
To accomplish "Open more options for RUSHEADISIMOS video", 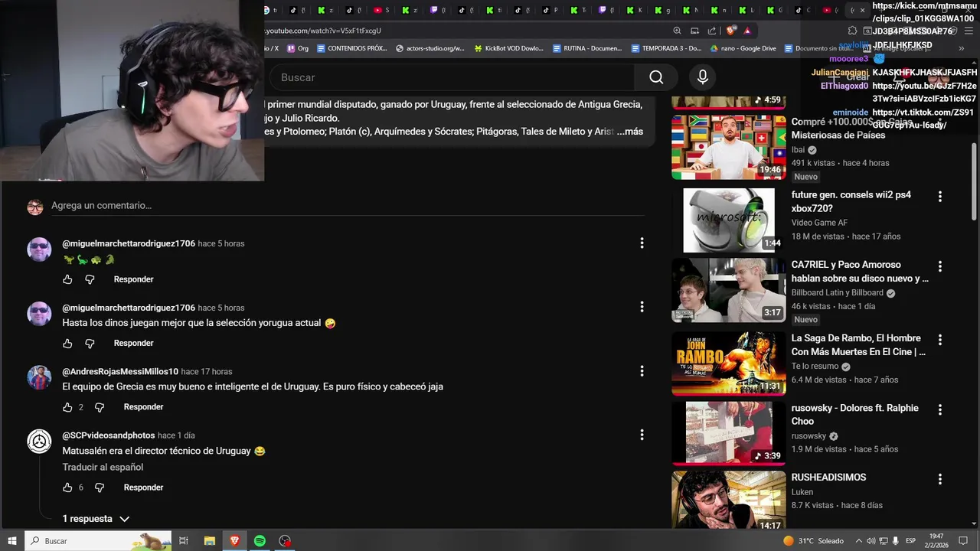I will (940, 479).
